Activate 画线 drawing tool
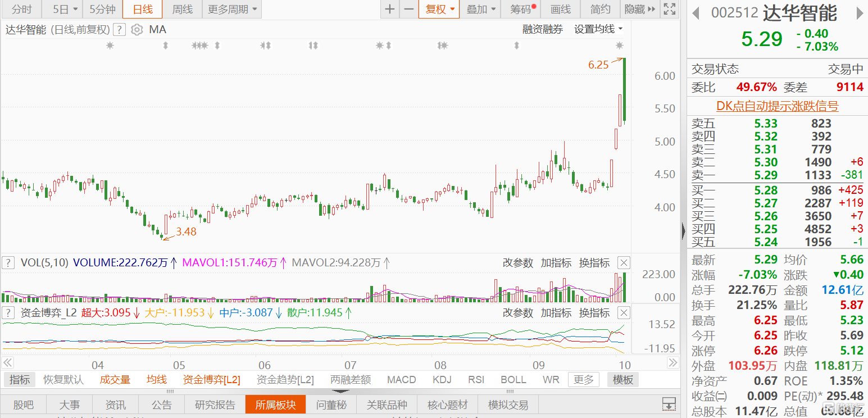 pos(561,9)
